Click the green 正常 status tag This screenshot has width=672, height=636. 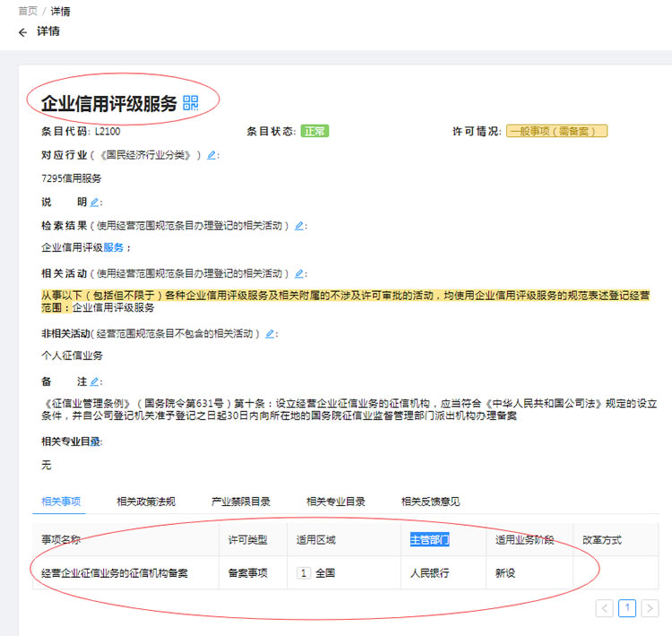coord(314,131)
